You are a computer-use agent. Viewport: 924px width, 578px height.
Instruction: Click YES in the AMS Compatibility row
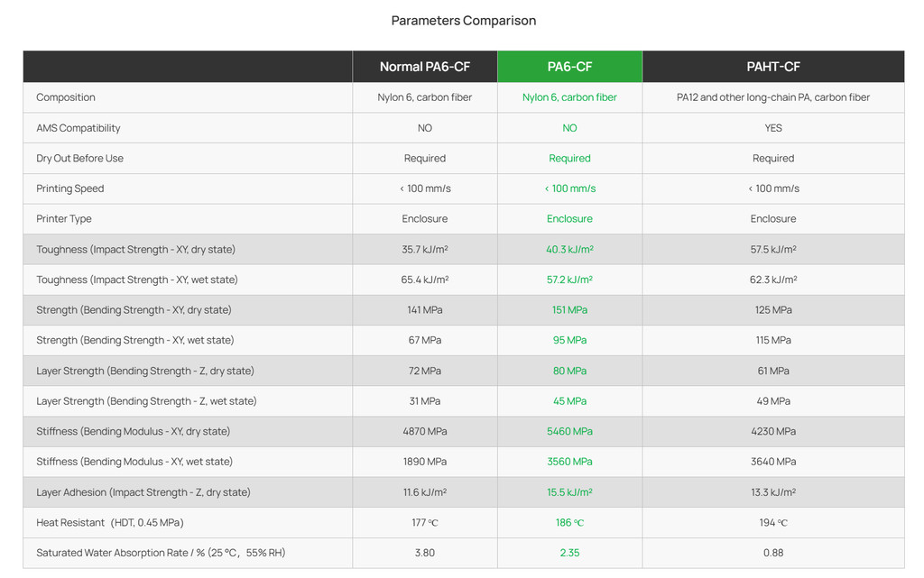click(x=772, y=128)
